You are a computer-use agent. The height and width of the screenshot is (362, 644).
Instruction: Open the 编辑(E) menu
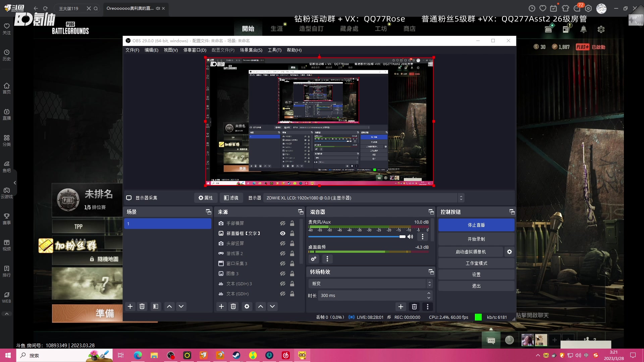(151, 50)
